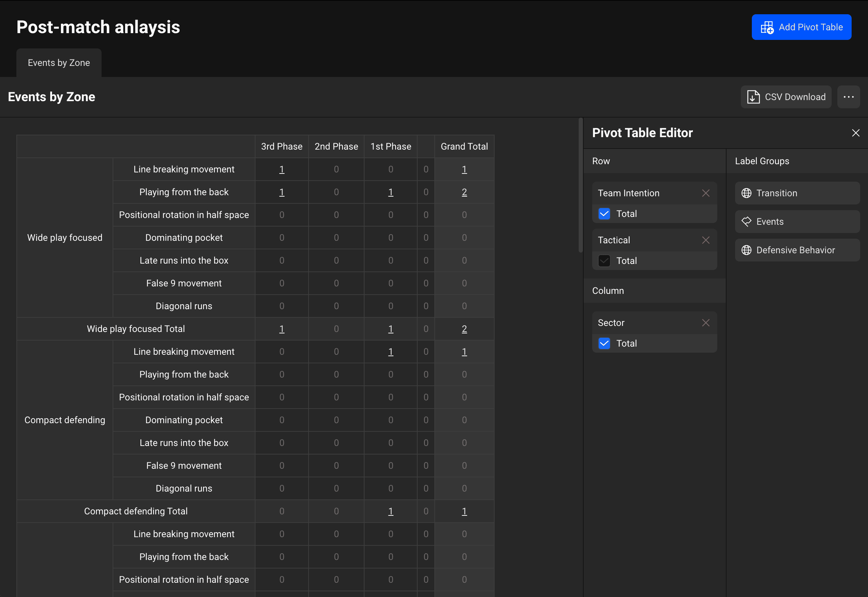Image resolution: width=868 pixels, height=597 pixels.
Task: Switch to Events by Zone tab
Action: pyautogui.click(x=59, y=63)
